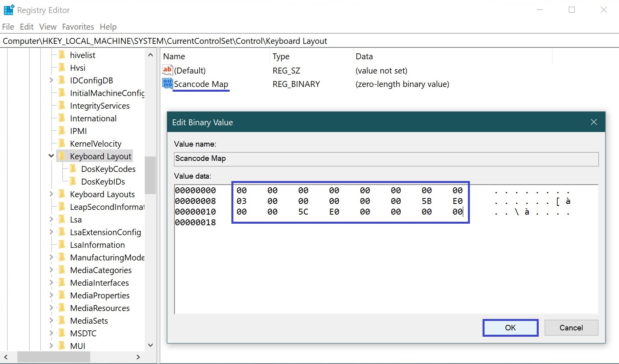The image size is (619, 364).
Task: Select the Scancode Map value name
Action: [201, 84]
